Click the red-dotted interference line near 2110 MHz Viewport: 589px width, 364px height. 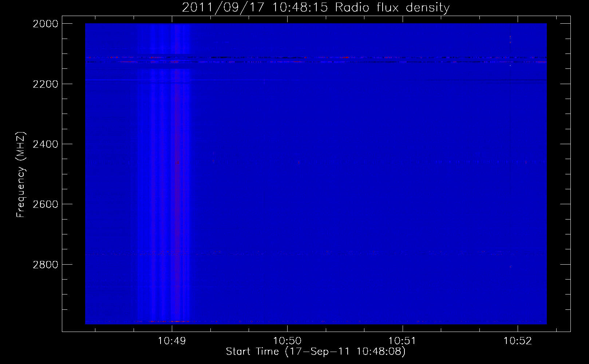click(316, 57)
